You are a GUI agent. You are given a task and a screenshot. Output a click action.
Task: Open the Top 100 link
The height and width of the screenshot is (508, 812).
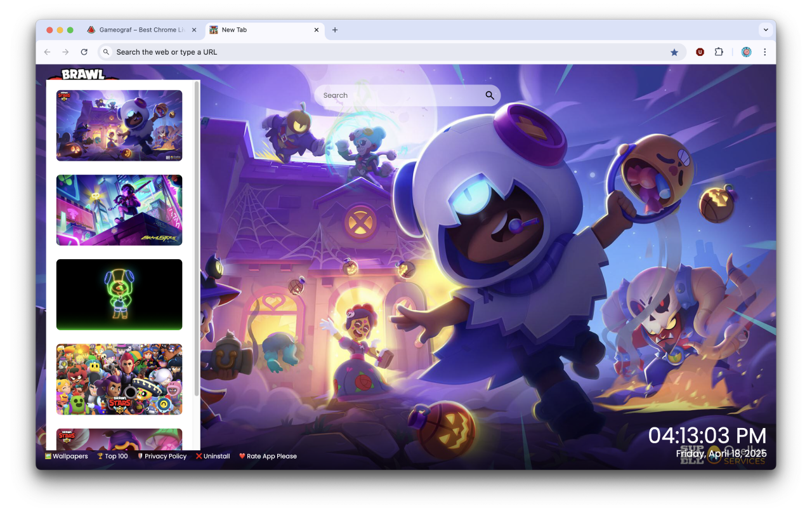coord(116,456)
